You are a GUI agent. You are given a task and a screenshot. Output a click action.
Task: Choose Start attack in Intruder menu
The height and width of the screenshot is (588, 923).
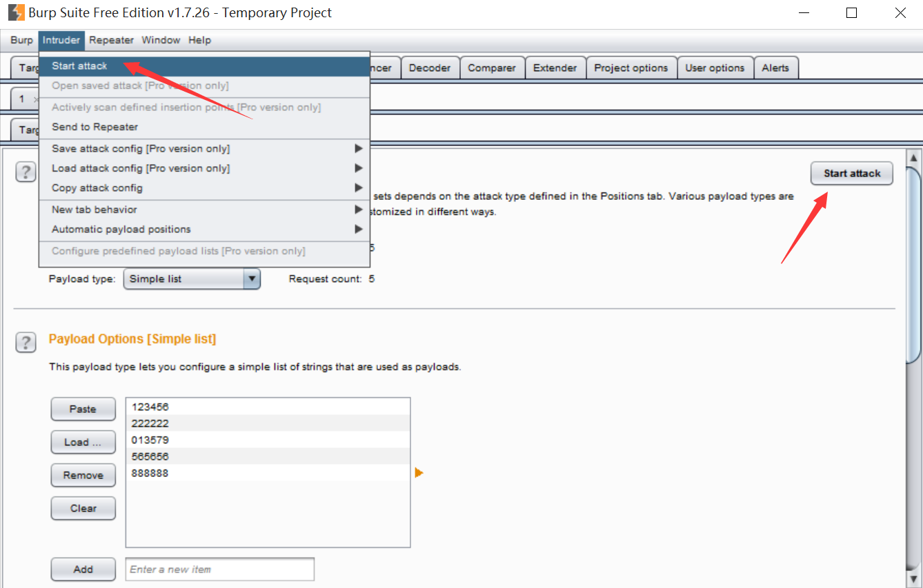[x=204, y=66]
